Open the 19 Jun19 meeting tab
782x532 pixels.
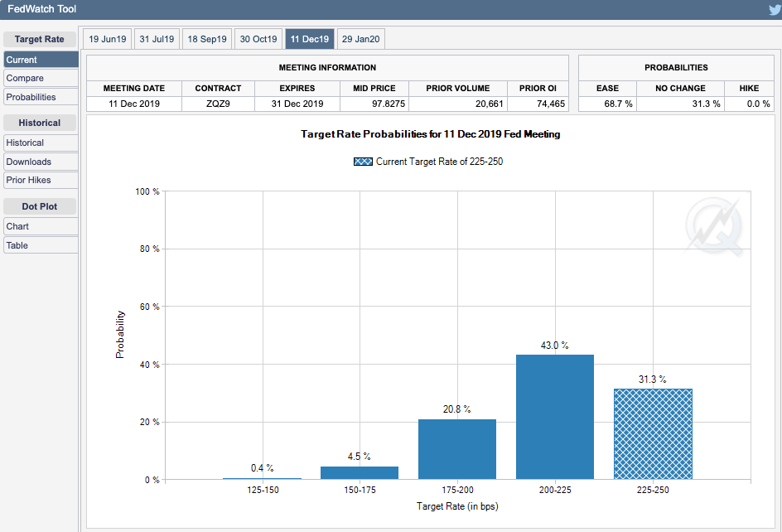pyautogui.click(x=107, y=39)
